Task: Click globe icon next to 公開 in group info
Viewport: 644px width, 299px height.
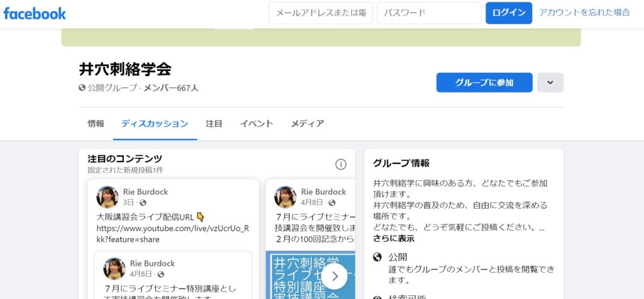Action: coord(377,257)
